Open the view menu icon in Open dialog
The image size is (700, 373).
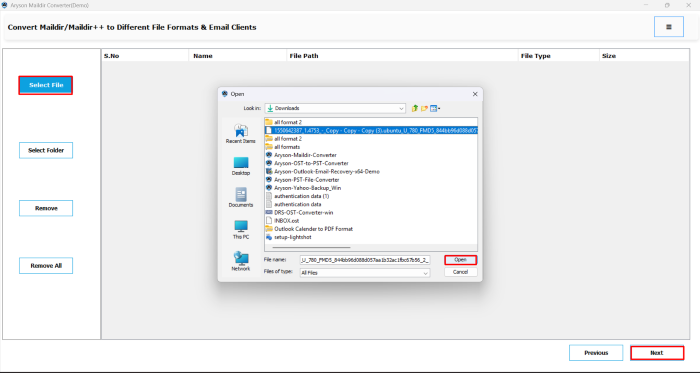[x=435, y=108]
